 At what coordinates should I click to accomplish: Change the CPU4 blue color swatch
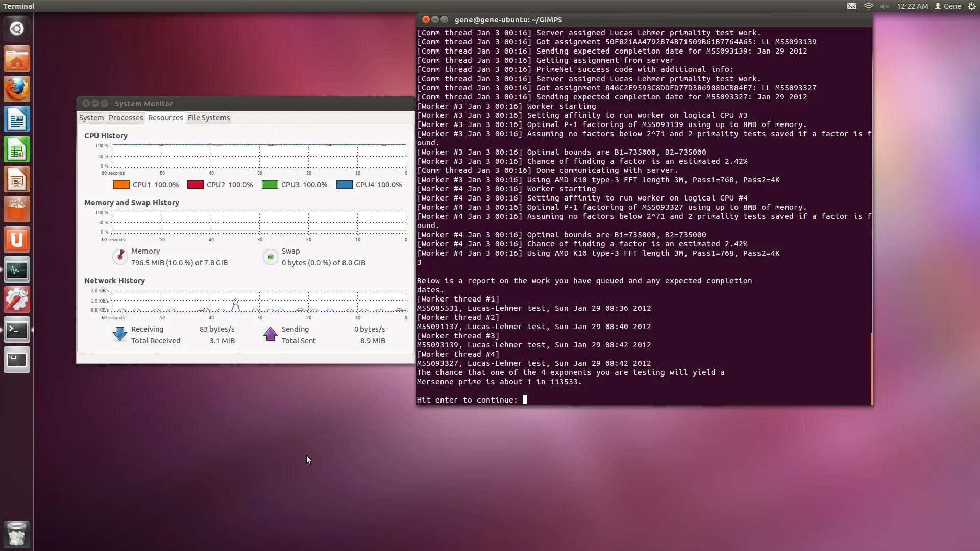(345, 185)
